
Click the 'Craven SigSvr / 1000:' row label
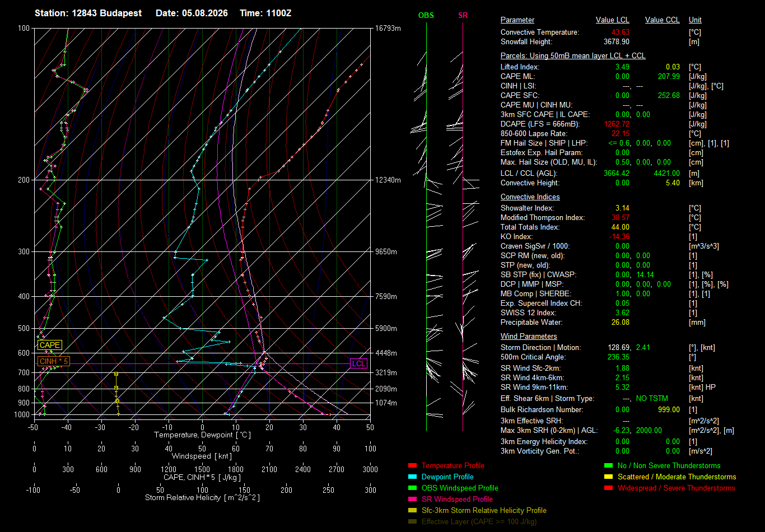537,246
